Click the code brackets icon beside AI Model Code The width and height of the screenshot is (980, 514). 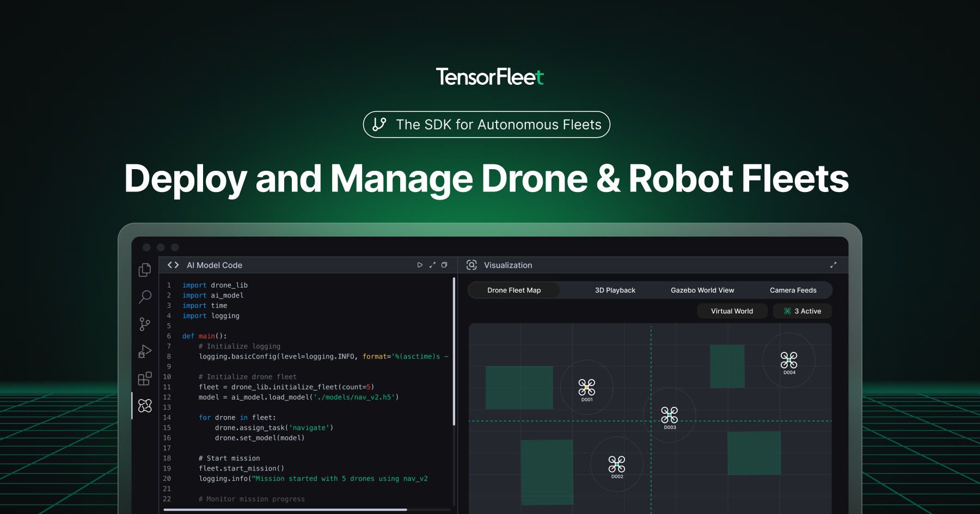[172, 265]
